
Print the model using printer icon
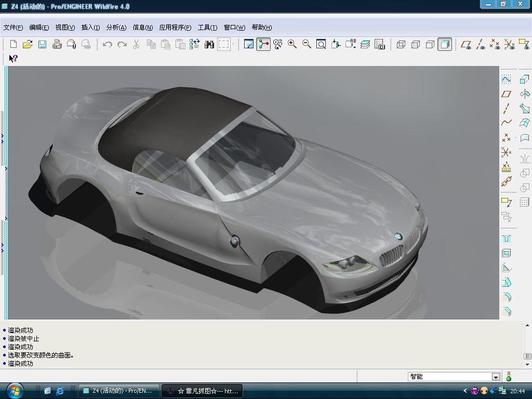tap(57, 44)
